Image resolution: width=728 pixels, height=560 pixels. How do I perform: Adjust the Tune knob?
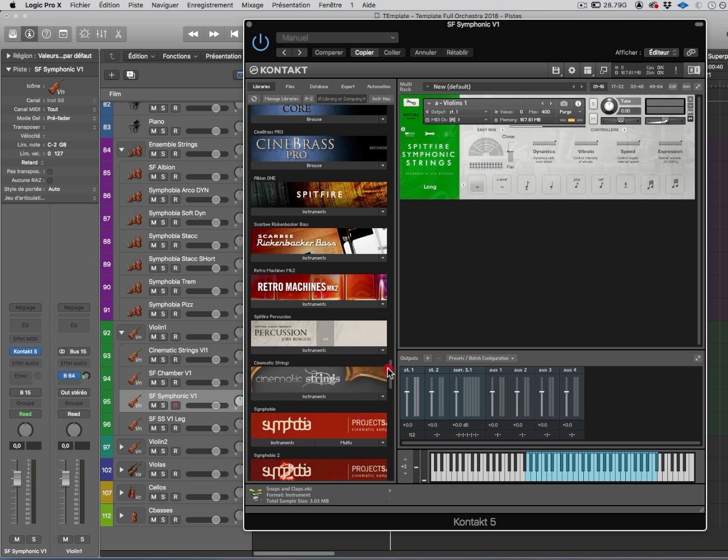tap(609, 106)
